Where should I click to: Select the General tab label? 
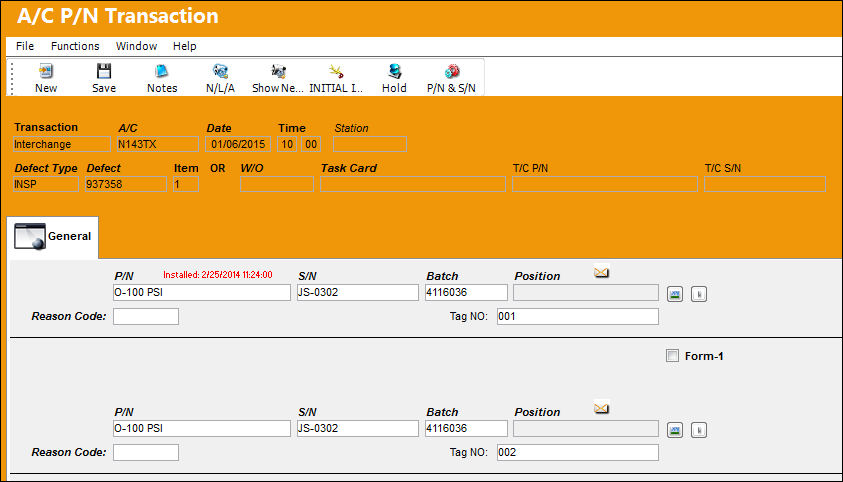point(69,236)
